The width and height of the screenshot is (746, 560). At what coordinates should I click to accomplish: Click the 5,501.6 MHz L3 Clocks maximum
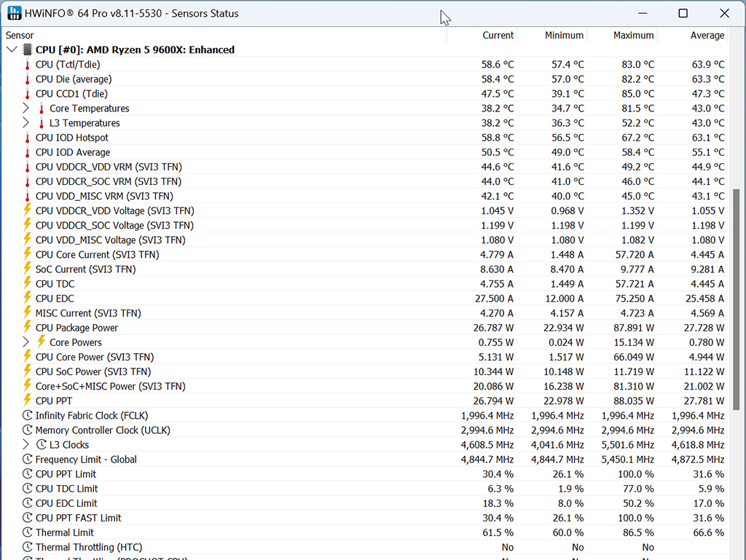click(627, 444)
